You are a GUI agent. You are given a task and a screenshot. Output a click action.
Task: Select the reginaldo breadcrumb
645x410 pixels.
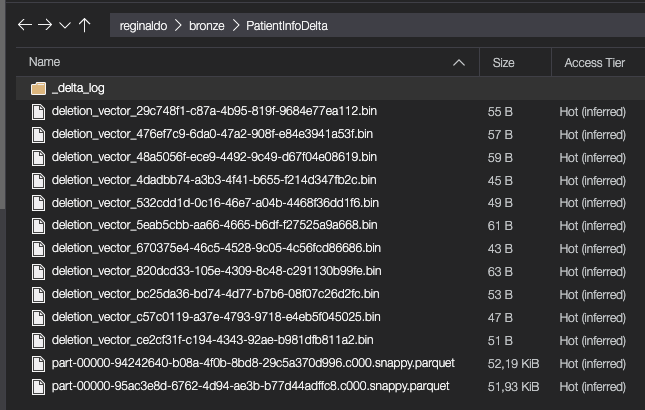tap(143, 26)
